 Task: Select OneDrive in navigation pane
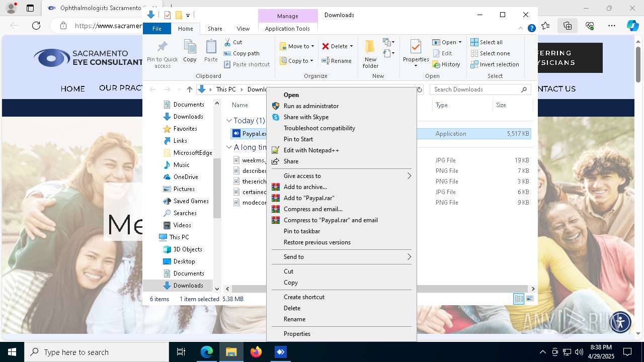click(x=186, y=177)
